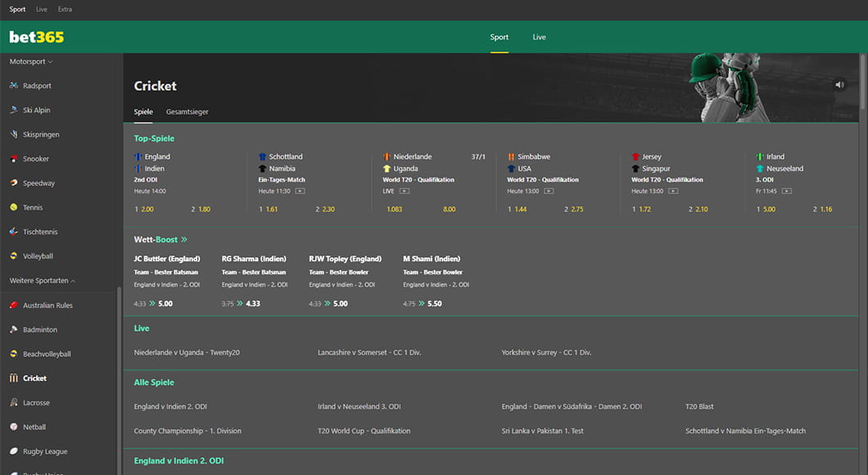Choose the Snooker sport icon
This screenshot has height=475, width=868.
pyautogui.click(x=14, y=159)
